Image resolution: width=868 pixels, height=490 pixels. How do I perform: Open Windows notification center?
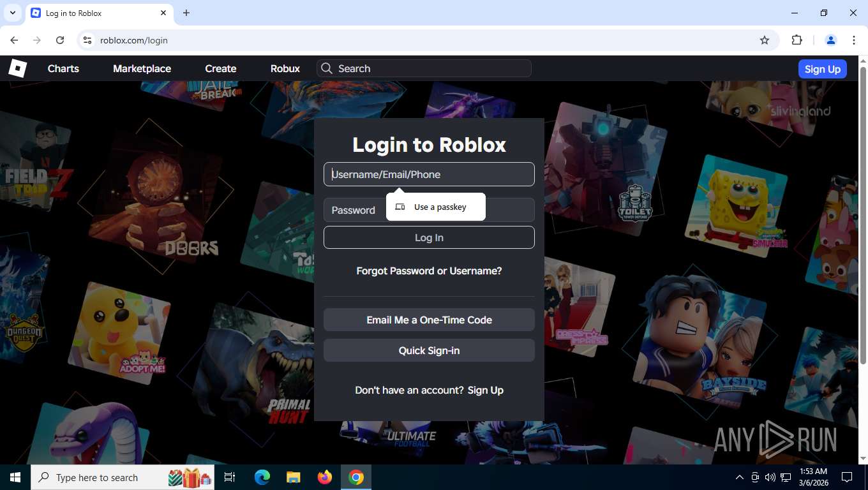tap(847, 477)
